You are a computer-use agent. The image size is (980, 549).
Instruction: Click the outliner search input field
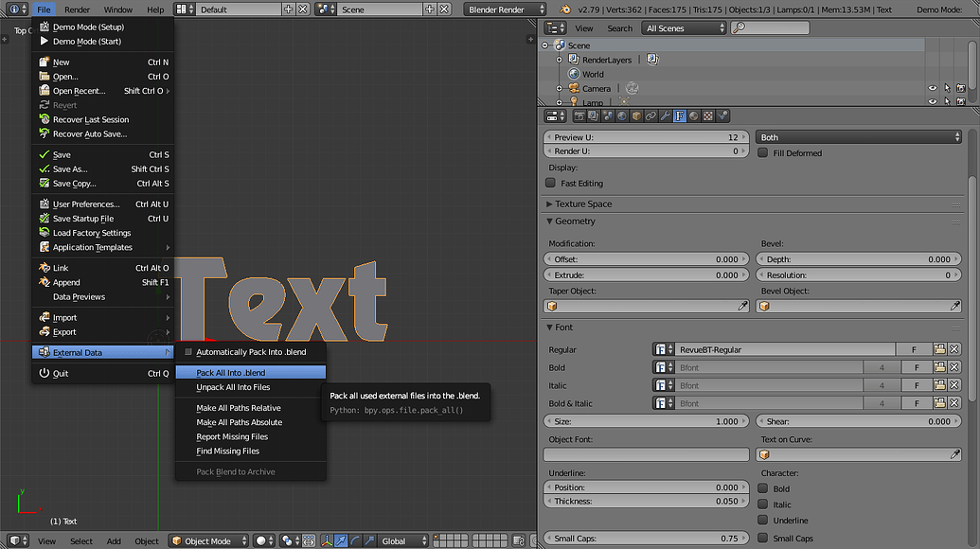770,28
